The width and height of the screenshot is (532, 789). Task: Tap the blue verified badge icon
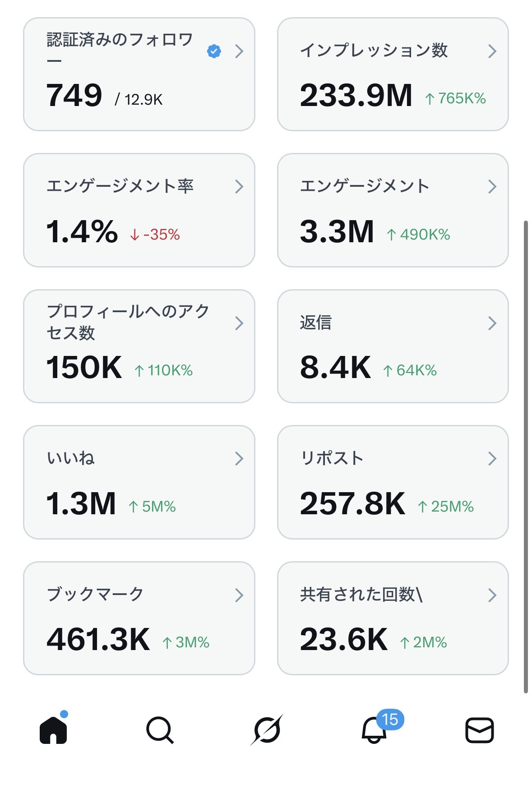click(x=214, y=51)
